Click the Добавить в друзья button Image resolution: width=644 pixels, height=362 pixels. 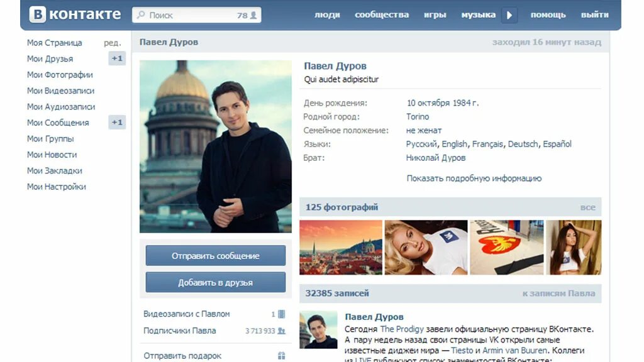pyautogui.click(x=216, y=282)
